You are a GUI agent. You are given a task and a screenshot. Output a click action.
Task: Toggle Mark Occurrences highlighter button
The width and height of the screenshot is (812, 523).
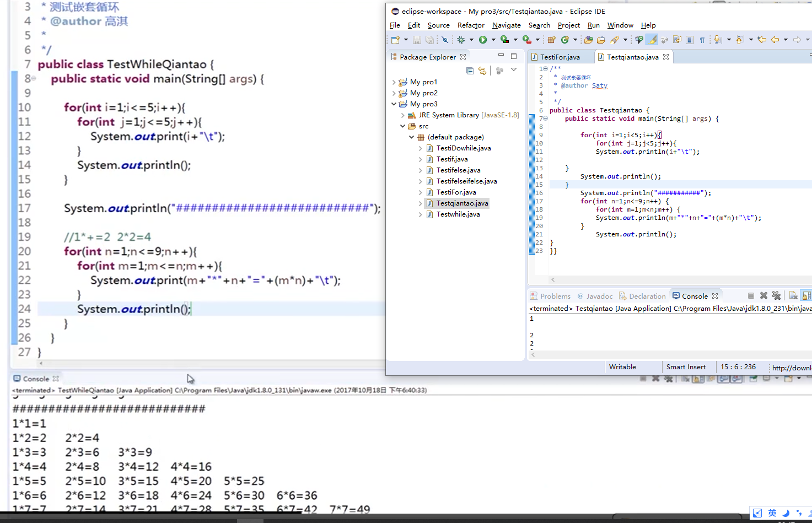tap(652, 40)
